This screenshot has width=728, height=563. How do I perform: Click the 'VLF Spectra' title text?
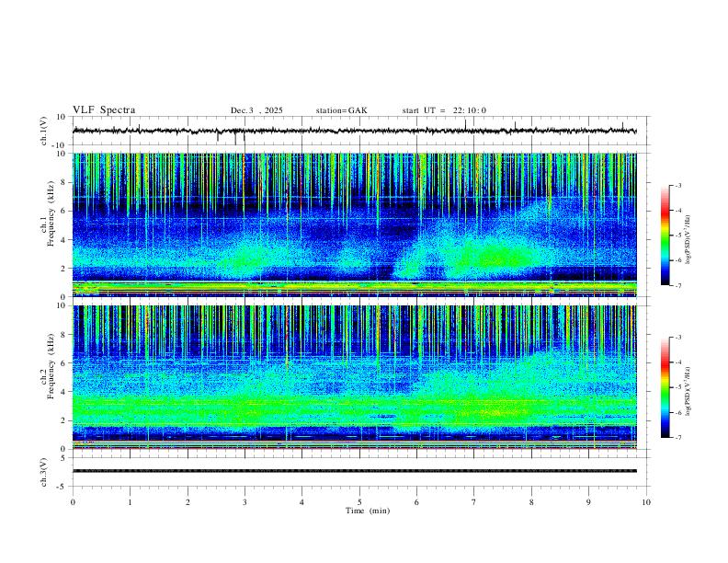click(x=104, y=110)
